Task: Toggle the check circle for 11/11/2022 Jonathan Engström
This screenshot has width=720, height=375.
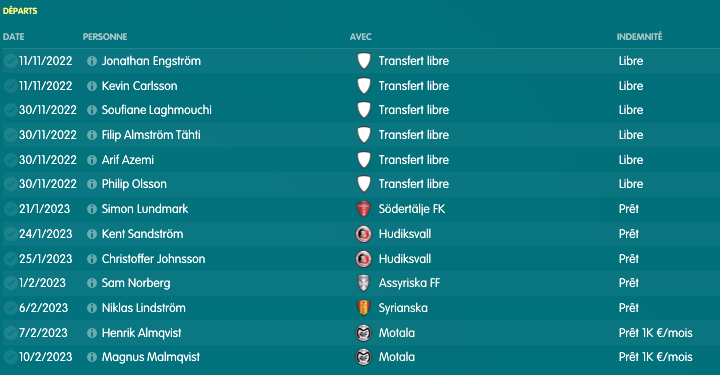Action: pyautogui.click(x=10, y=61)
